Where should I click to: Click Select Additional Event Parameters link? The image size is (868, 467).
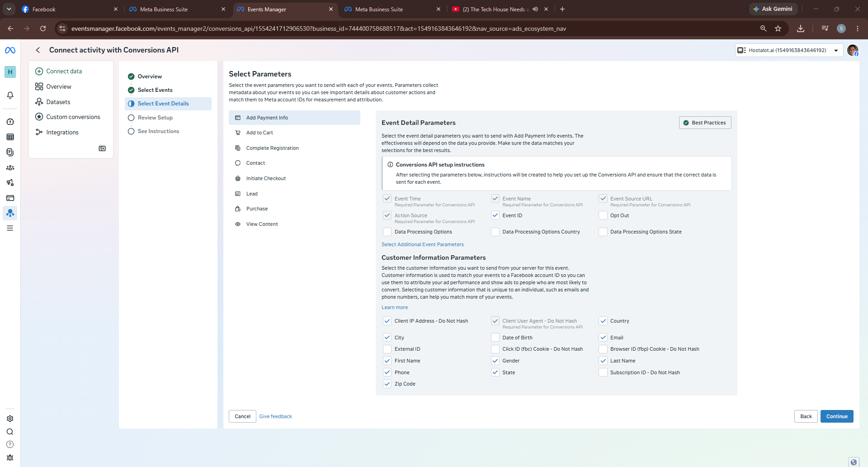422,244
